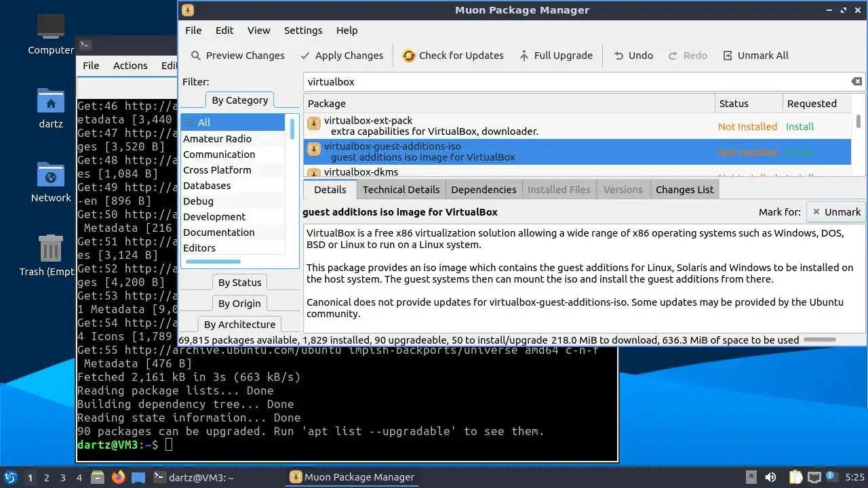The image size is (868, 488).
Task: Open the Lubuntu start menu
Action: 11,477
